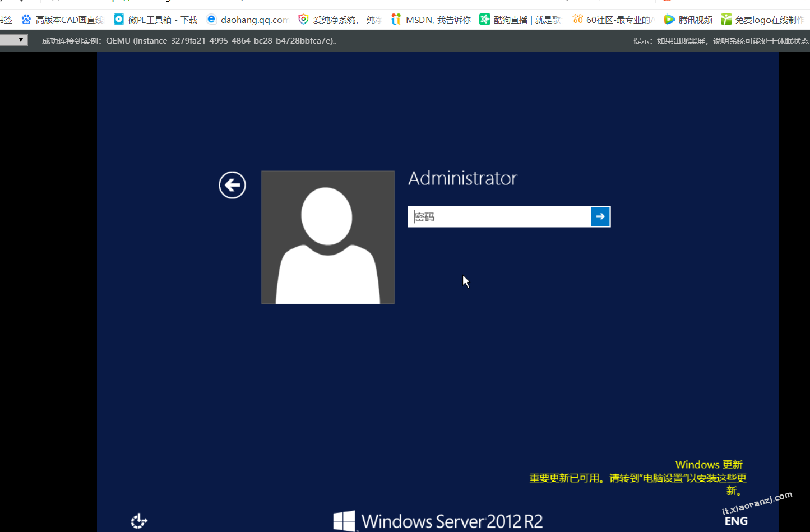Open the 免费logo在线制作 bookmark
The height and width of the screenshot is (532, 810).
pos(762,20)
